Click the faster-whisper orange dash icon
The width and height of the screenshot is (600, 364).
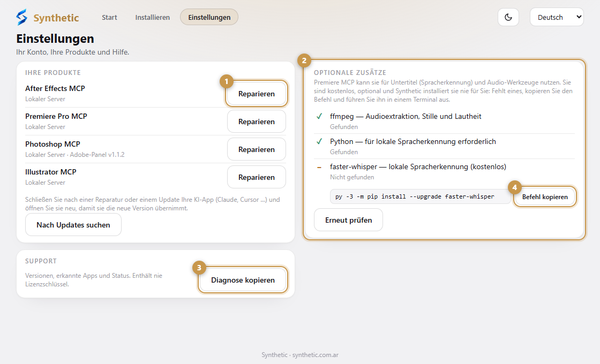(x=319, y=167)
